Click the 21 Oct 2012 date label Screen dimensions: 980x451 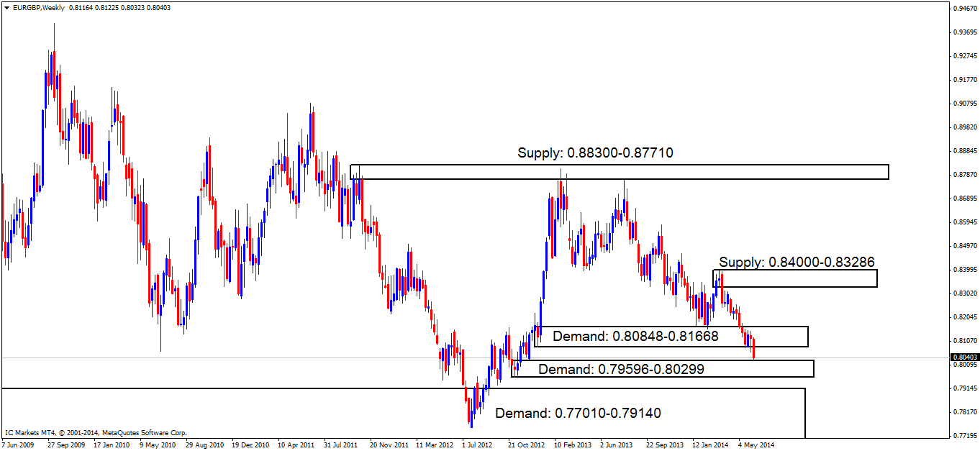pyautogui.click(x=527, y=445)
